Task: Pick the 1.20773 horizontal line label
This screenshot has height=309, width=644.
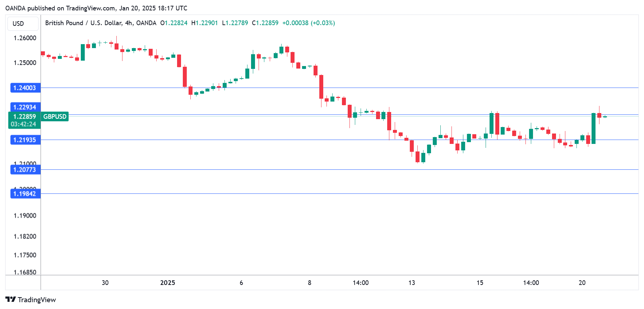Action: tap(25, 170)
